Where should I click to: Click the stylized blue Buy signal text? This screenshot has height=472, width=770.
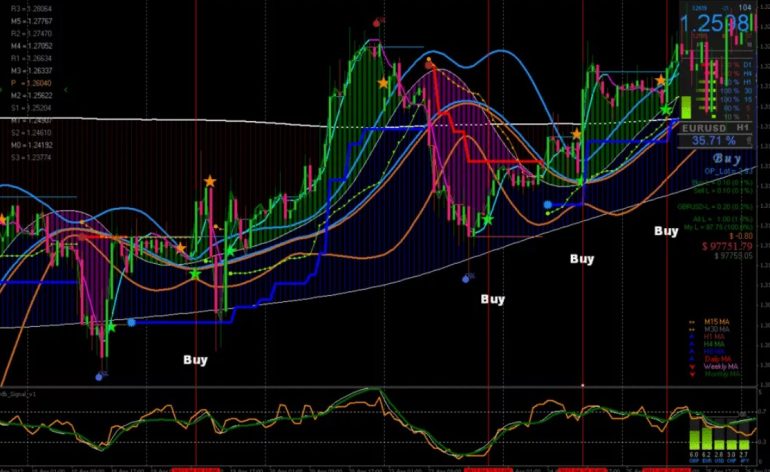(x=727, y=159)
